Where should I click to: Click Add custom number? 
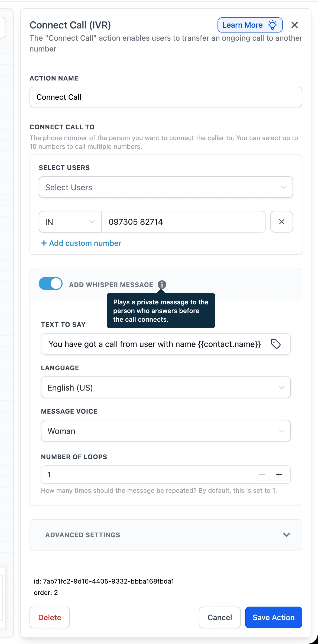click(81, 243)
